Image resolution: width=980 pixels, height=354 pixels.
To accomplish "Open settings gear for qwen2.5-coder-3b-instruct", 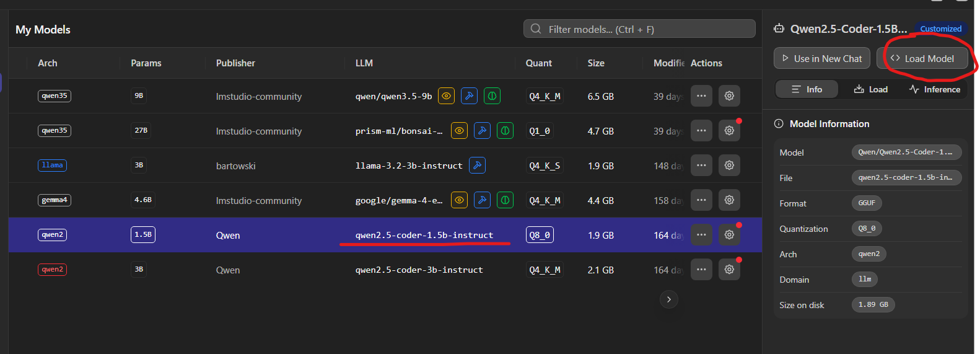I will pyautogui.click(x=729, y=270).
